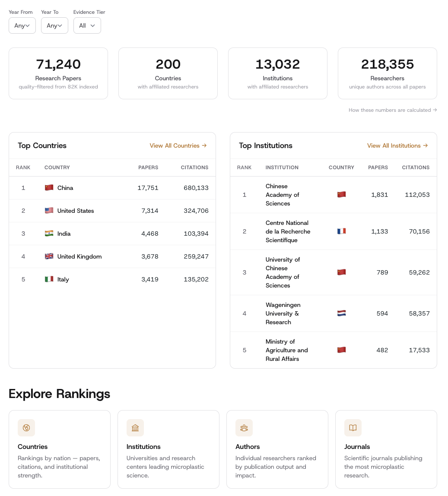448x496 pixels.
Task: Expand the Evidence Tier dropdown
Action: (87, 25)
